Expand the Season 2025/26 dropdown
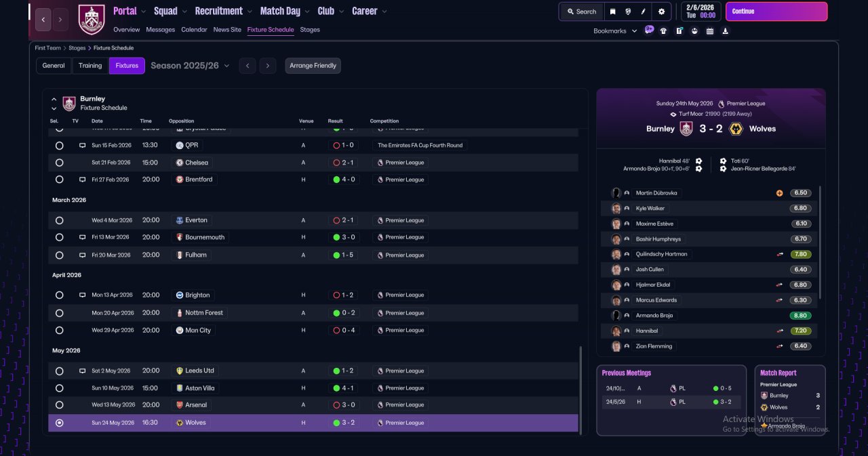 (x=190, y=66)
